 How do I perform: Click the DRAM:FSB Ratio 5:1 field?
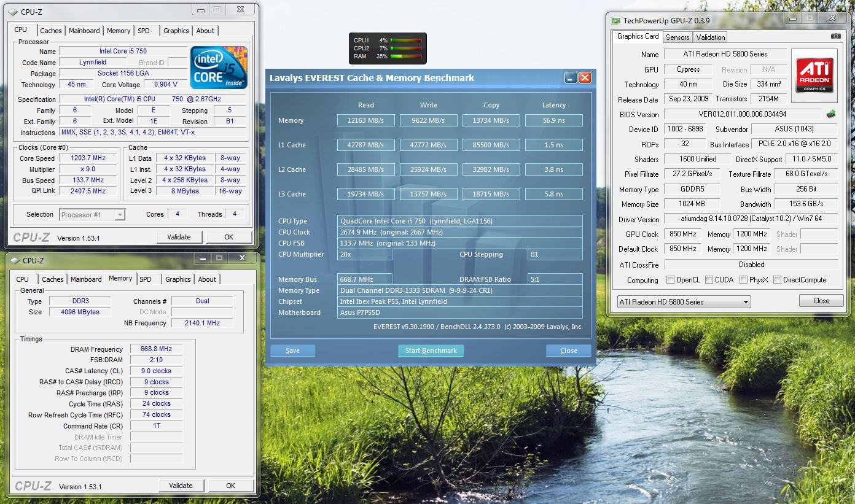click(555, 279)
